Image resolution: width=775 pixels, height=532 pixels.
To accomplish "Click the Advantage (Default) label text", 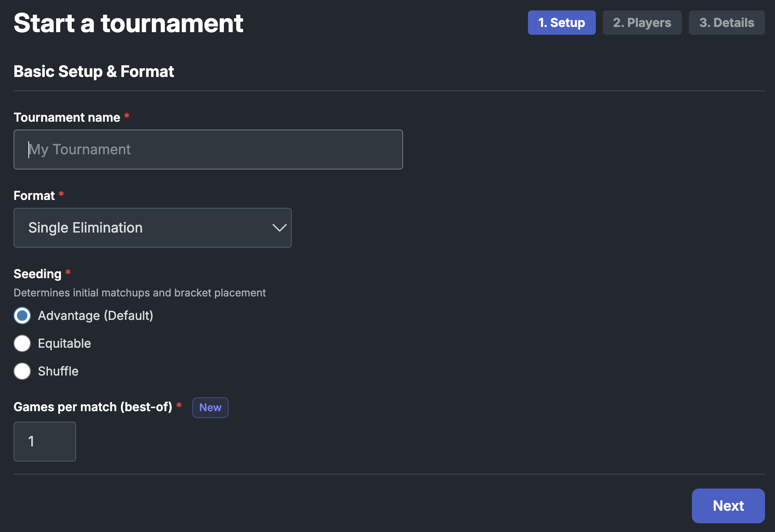I will pos(96,316).
